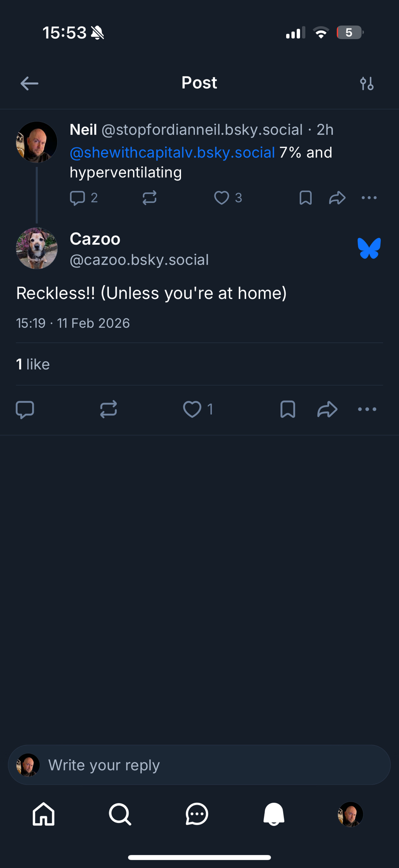Open the Notifications bell tab
This screenshot has width=399, height=868.
pos(274,814)
